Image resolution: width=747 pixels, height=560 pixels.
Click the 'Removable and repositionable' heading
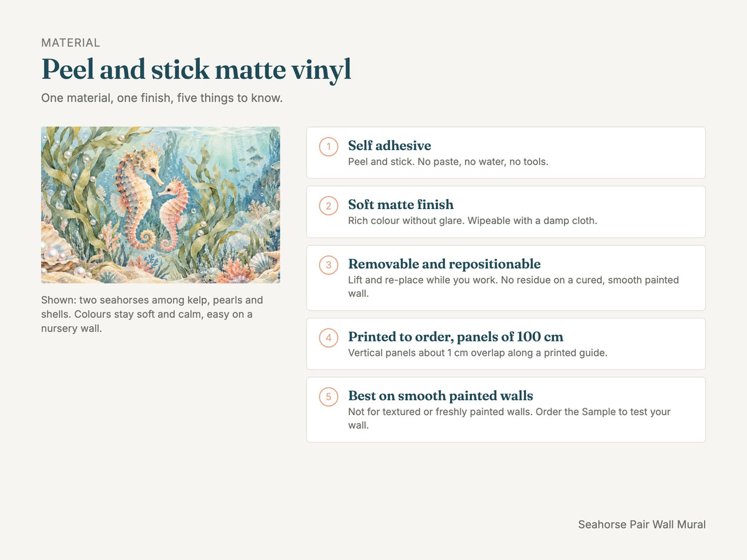(x=444, y=264)
